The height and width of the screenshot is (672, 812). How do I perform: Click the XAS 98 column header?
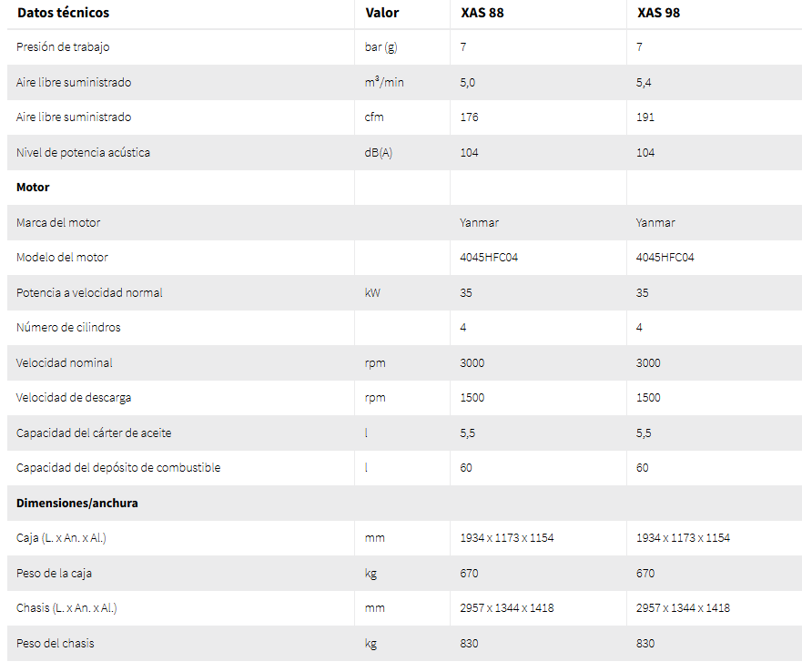(658, 13)
